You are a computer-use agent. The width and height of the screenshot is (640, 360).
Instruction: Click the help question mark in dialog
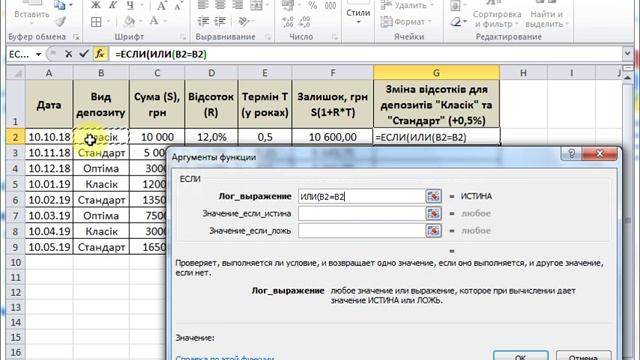[572, 153]
